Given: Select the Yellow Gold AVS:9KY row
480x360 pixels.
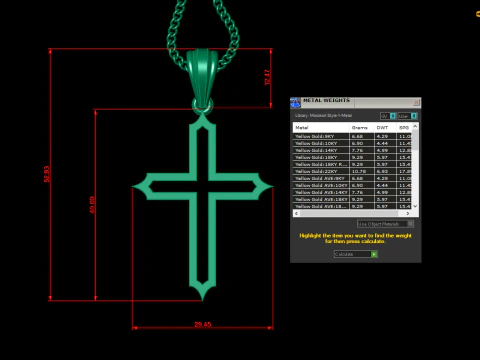Looking at the screenshot, I should (352, 178).
